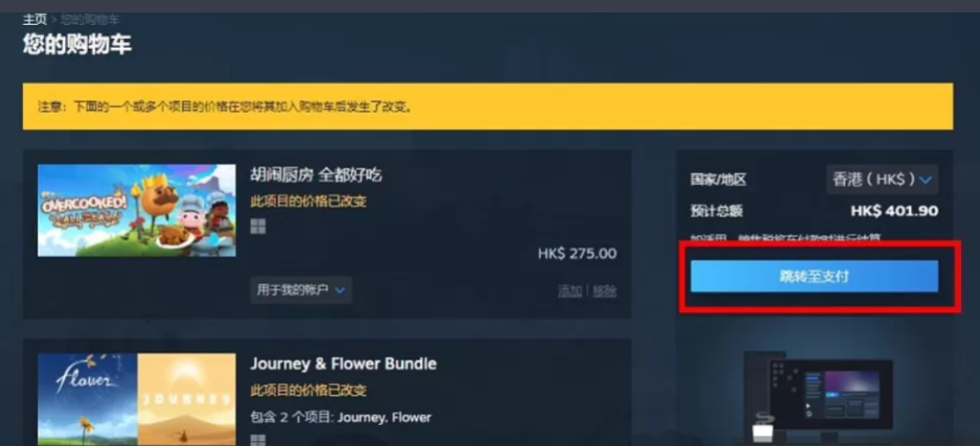Screen dimensions: 980x446
Task: Open the Overcooked! All You Can Eat cover image
Action: pyautogui.click(x=137, y=211)
